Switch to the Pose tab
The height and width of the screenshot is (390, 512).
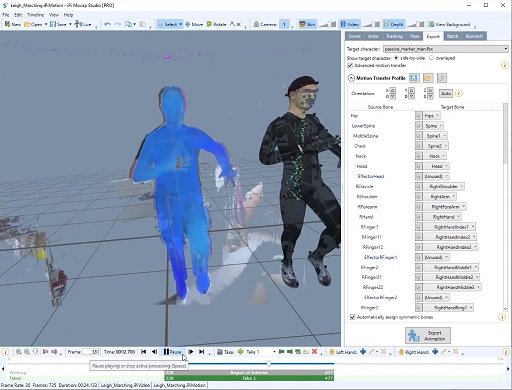[x=415, y=36]
